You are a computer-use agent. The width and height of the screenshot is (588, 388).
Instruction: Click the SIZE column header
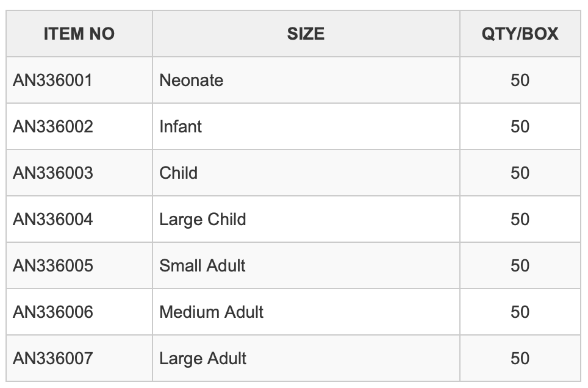pos(306,34)
